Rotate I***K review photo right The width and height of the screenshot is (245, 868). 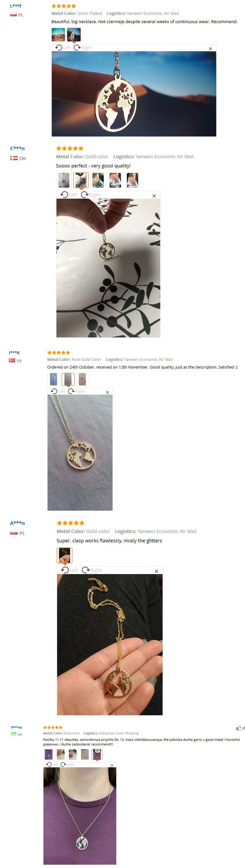click(x=76, y=391)
